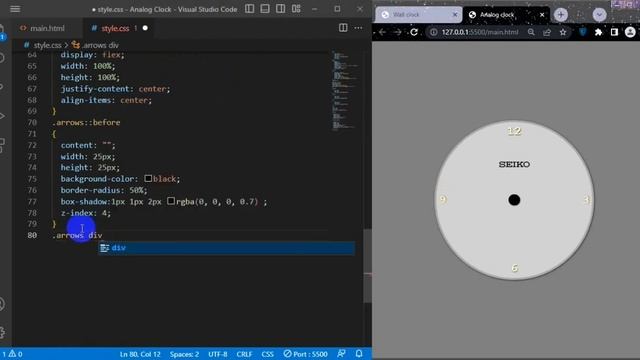Open Accounts icon in activity bar
The image size is (640, 360).
coord(2,304)
